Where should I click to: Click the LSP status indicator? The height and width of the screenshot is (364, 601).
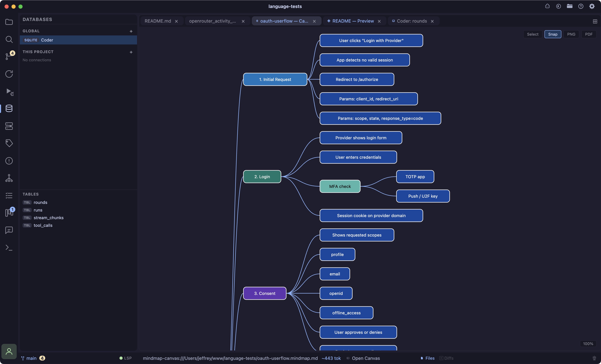tap(125, 358)
